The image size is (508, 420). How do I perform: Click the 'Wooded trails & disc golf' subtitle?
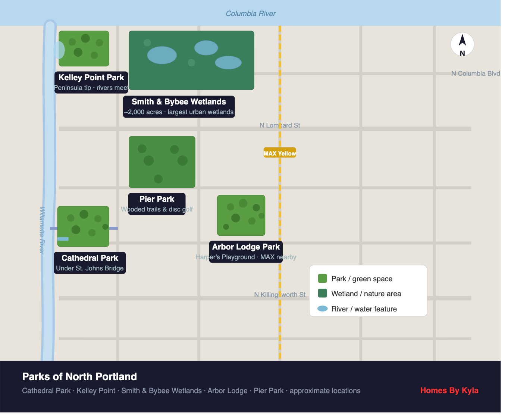[x=157, y=209]
